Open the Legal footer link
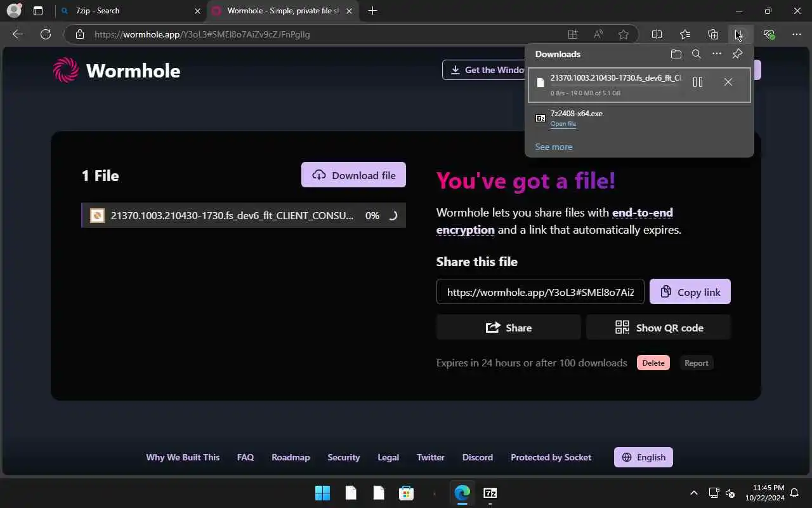The height and width of the screenshot is (508, 812). coord(388,457)
